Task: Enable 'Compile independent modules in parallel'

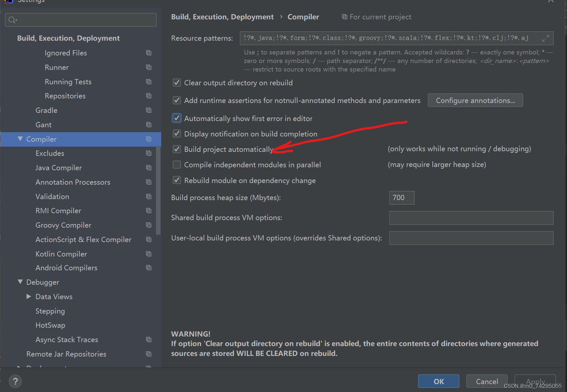Action: click(177, 164)
